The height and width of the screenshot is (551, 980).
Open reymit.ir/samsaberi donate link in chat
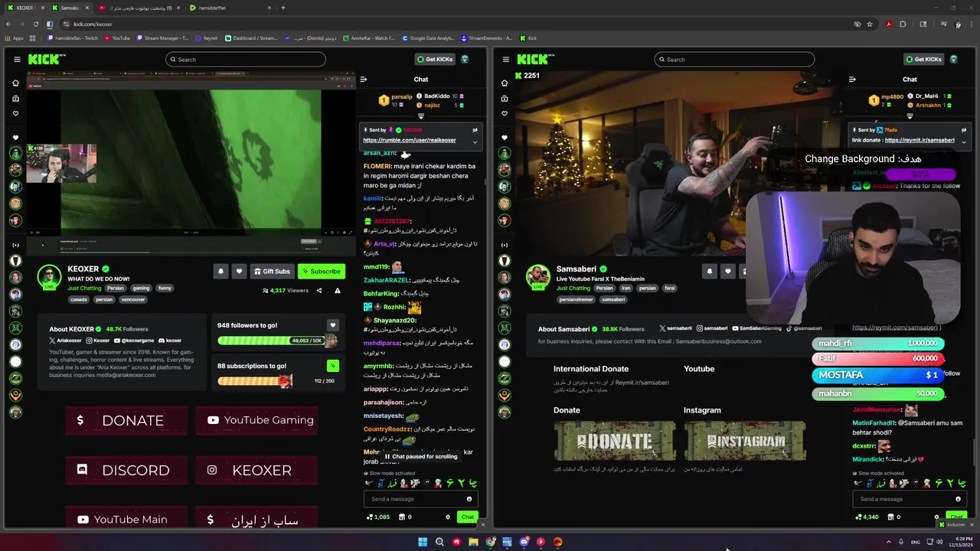point(920,140)
